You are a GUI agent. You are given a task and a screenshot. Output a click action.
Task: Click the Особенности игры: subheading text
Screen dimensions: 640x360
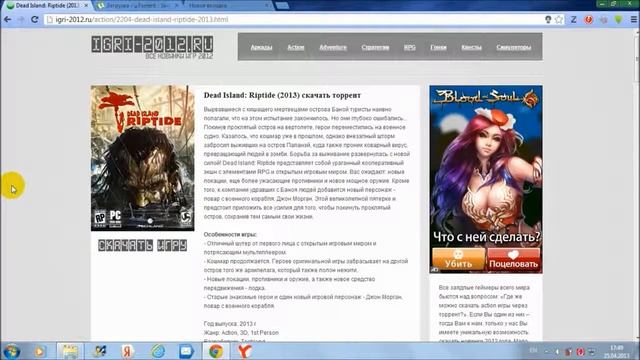230,235
